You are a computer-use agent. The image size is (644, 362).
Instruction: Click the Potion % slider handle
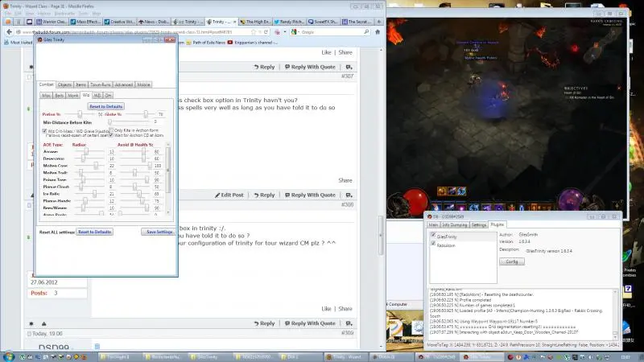pyautogui.click(x=80, y=114)
